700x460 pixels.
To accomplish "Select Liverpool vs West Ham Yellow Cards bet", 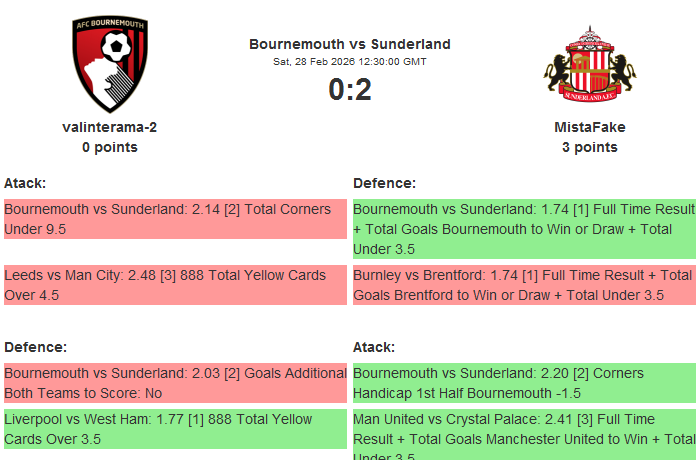I will click(175, 429).
